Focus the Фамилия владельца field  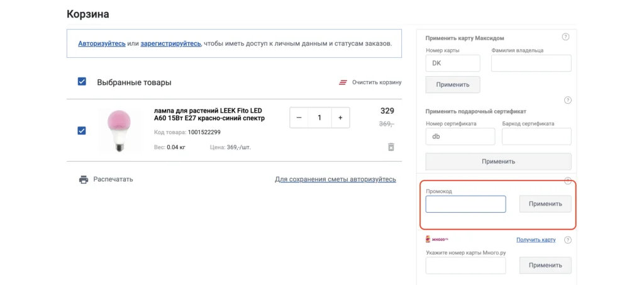point(531,63)
